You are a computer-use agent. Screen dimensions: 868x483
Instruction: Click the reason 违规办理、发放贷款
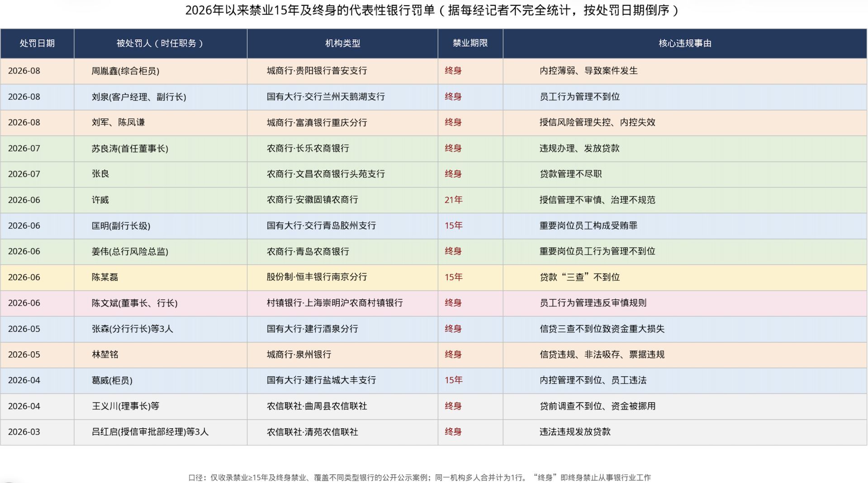579,148
